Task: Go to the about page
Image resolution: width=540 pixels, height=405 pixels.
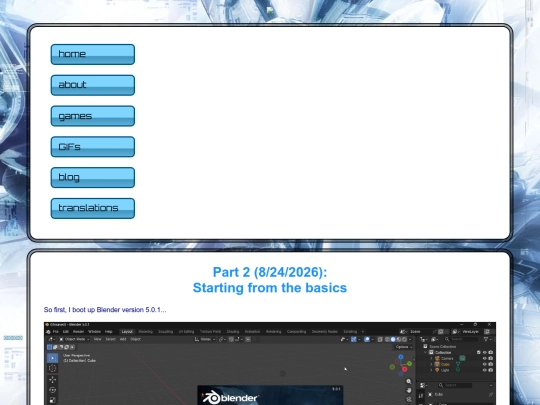Action: click(93, 85)
